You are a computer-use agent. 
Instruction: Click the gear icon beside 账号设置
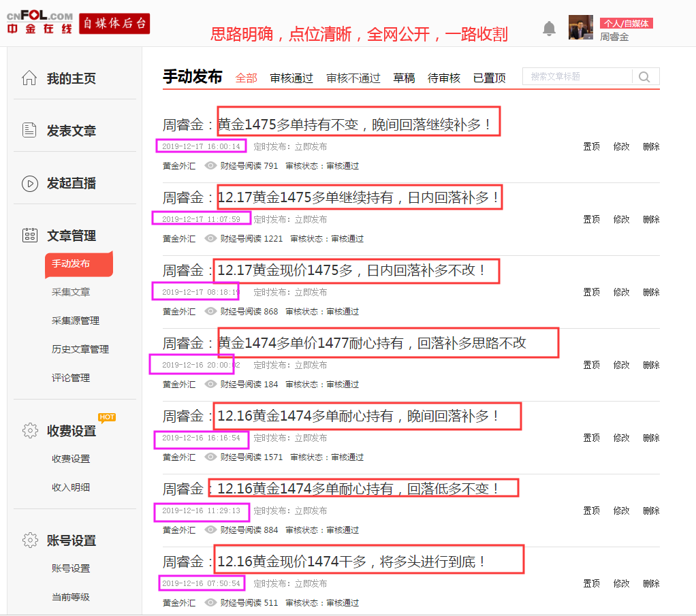[x=30, y=540]
